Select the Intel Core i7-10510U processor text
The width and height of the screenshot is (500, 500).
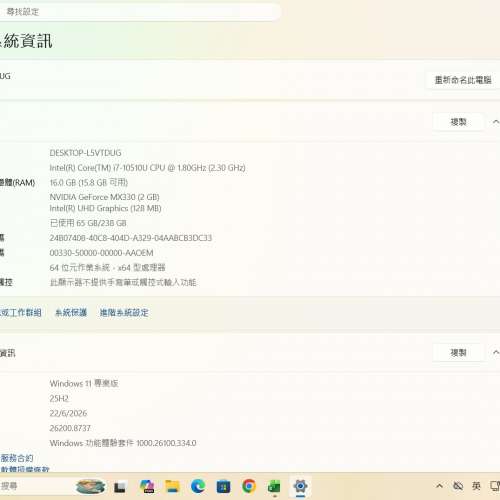click(x=148, y=168)
